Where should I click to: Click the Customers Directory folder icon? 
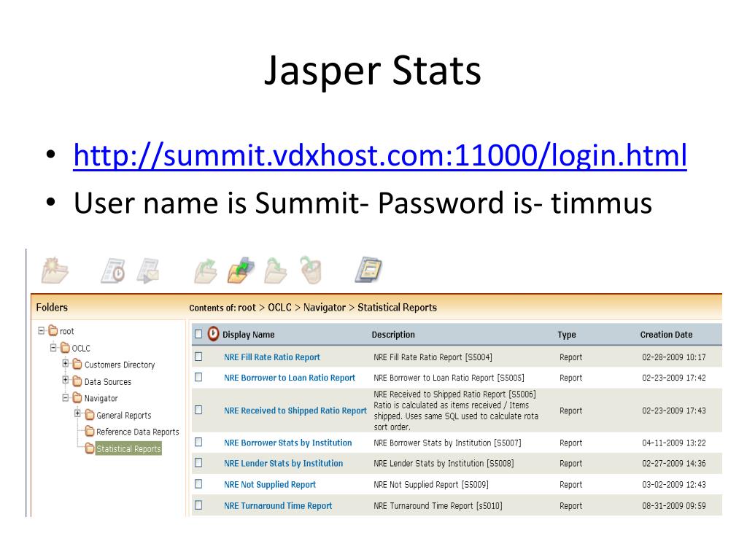pyautogui.click(x=77, y=365)
